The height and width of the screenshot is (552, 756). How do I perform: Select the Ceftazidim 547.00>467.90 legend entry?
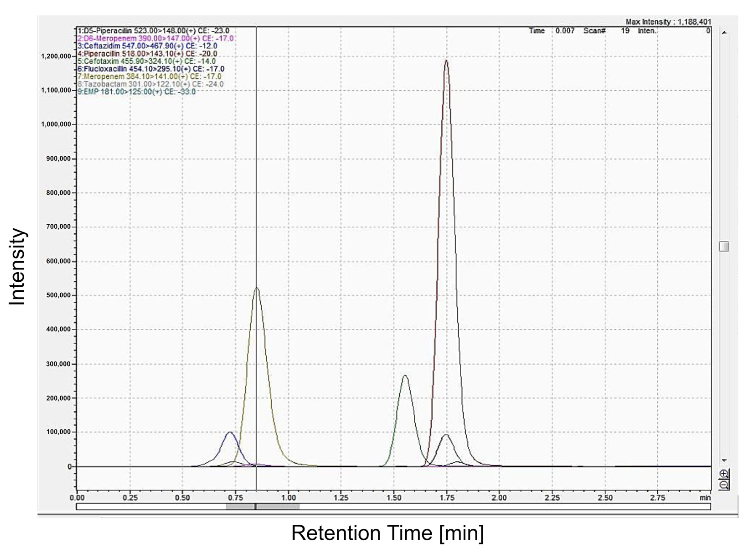147,46
